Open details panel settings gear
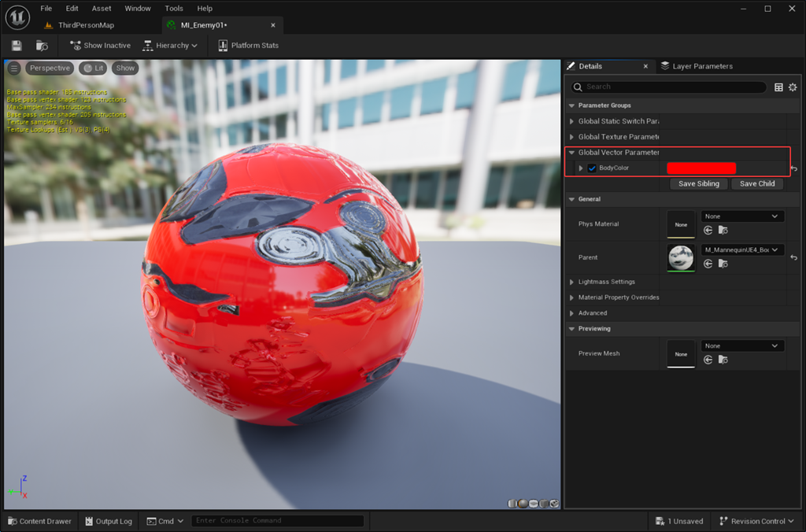This screenshot has height=532, width=806. point(793,87)
